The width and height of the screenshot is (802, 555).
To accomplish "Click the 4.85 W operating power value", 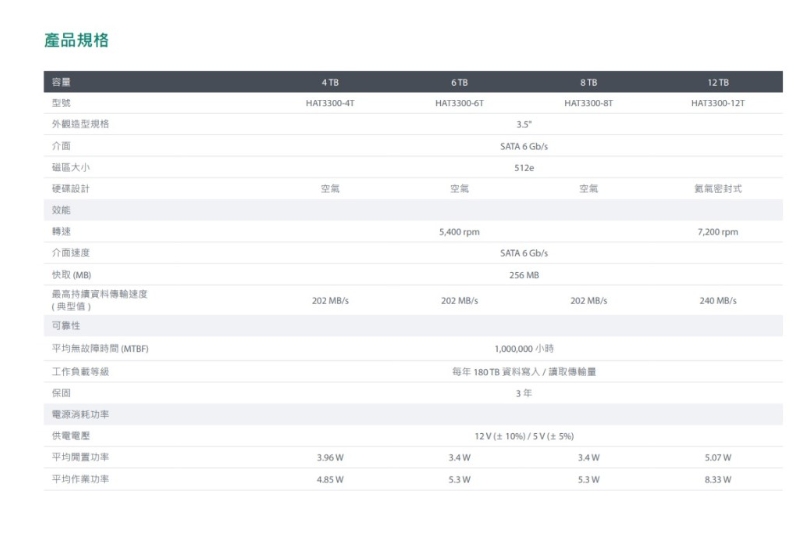I will tap(330, 480).
